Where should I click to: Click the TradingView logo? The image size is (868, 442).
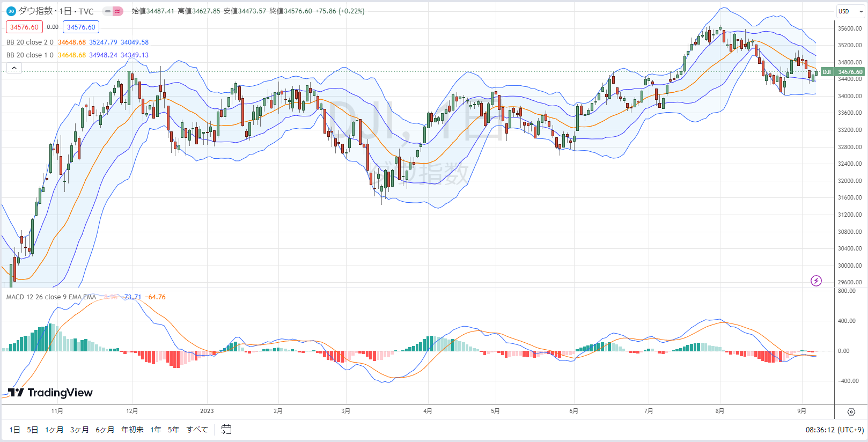coord(50,393)
